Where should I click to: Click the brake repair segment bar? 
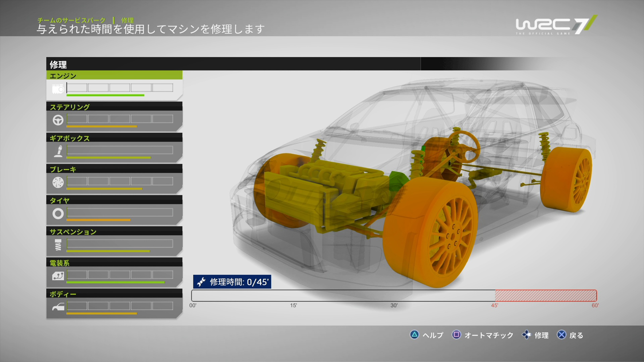[120, 181]
